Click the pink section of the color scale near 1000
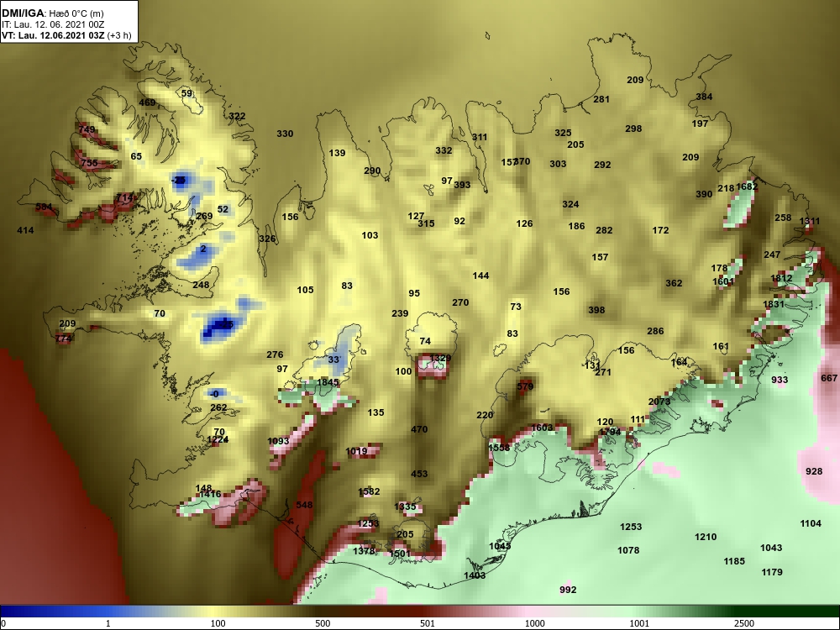The width and height of the screenshot is (840, 630). tap(530, 612)
